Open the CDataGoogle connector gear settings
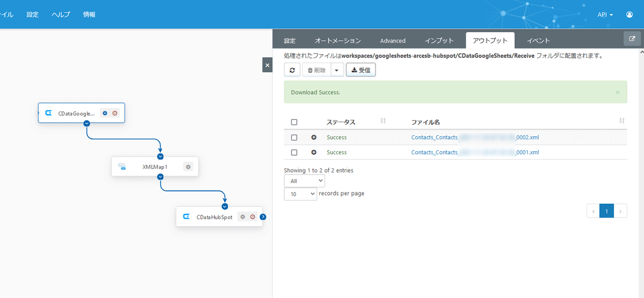The width and height of the screenshot is (644, 298). pyautogui.click(x=105, y=113)
